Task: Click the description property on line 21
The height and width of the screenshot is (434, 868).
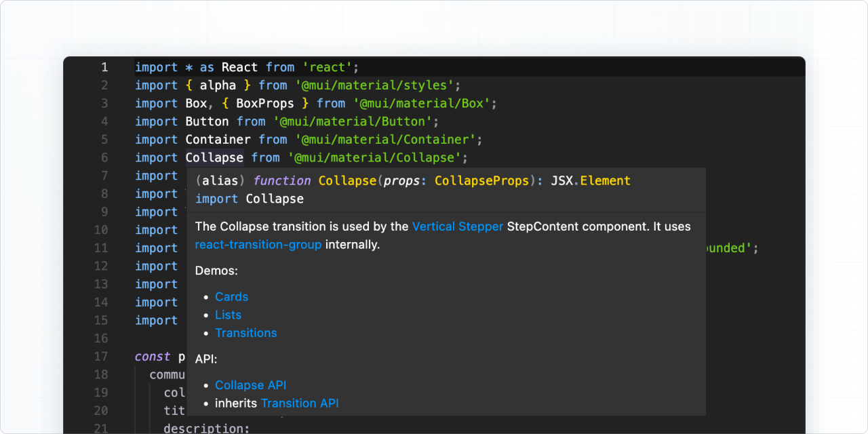Action: (204, 429)
